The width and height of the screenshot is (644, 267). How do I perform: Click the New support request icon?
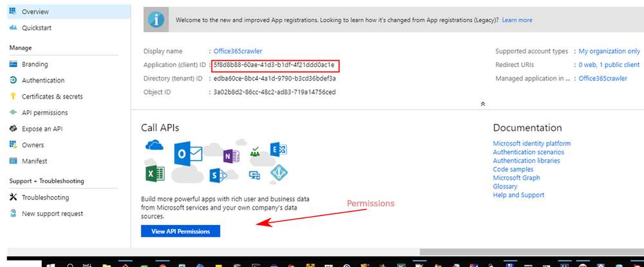[13, 213]
